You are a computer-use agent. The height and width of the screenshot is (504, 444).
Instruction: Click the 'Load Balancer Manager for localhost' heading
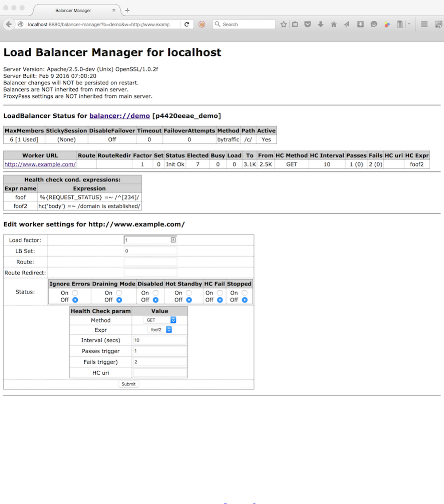coord(112,52)
